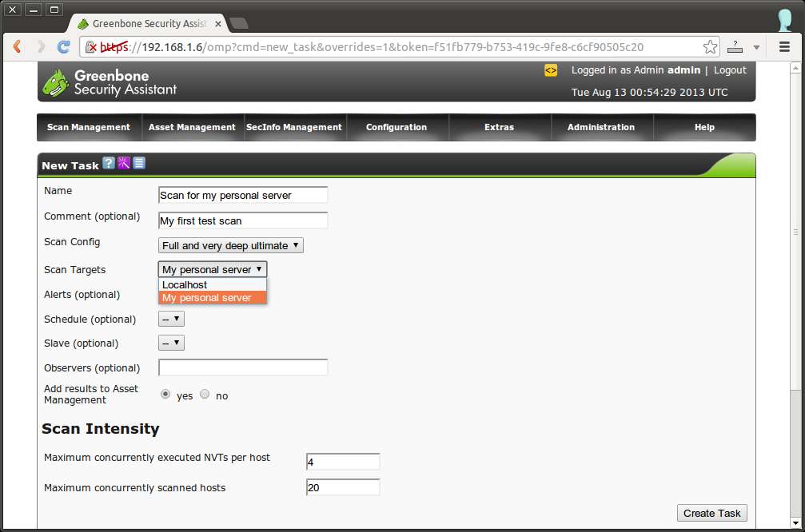Click into the Comment input field
This screenshot has height=532, width=805.
point(243,220)
